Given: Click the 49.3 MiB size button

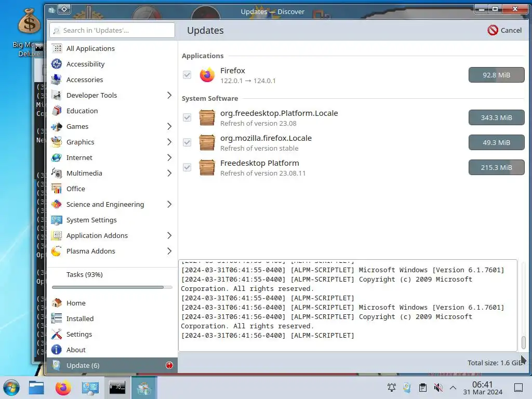Looking at the screenshot, I should tap(496, 142).
